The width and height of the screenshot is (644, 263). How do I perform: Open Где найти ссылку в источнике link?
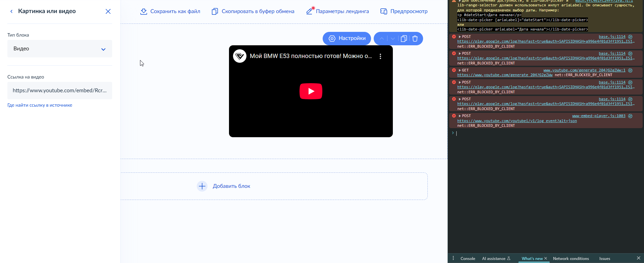pos(40,105)
